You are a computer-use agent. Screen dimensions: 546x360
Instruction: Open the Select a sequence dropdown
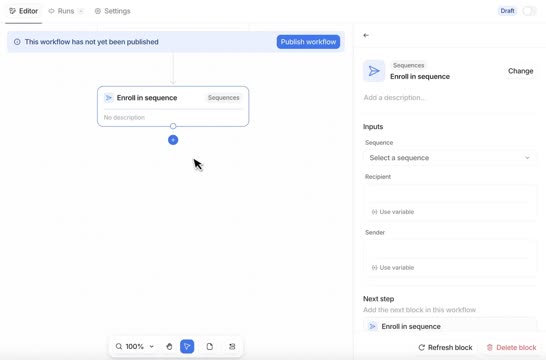[x=449, y=158]
